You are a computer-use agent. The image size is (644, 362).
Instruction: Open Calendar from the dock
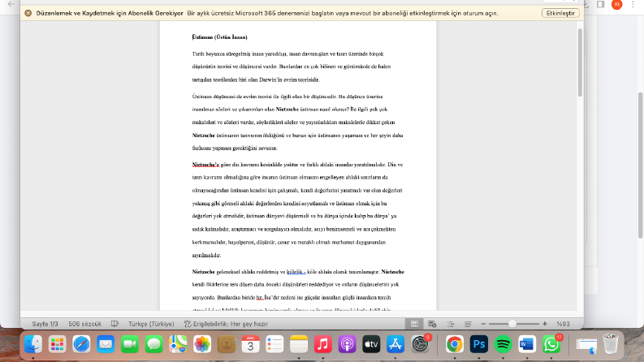(251, 344)
